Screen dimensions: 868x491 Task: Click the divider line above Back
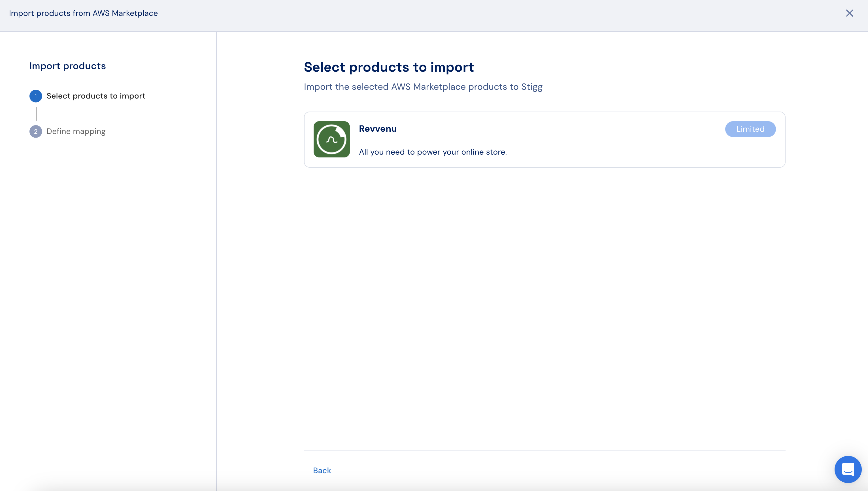pos(544,451)
